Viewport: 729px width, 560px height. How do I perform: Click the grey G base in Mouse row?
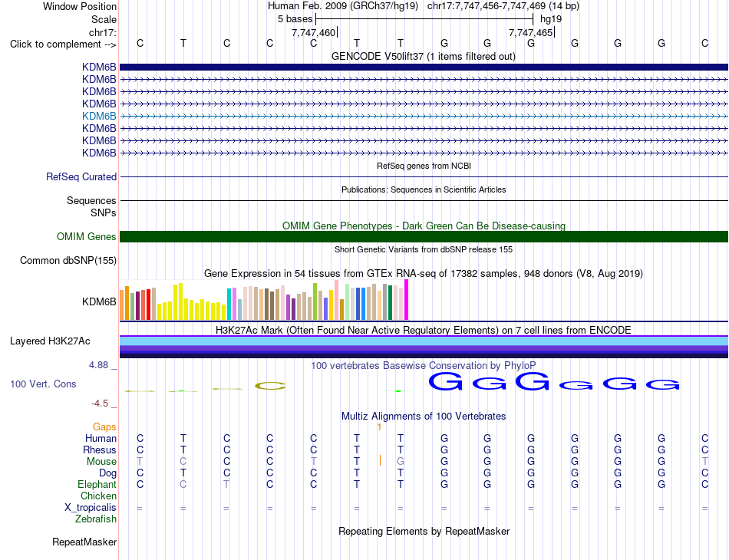401,462
